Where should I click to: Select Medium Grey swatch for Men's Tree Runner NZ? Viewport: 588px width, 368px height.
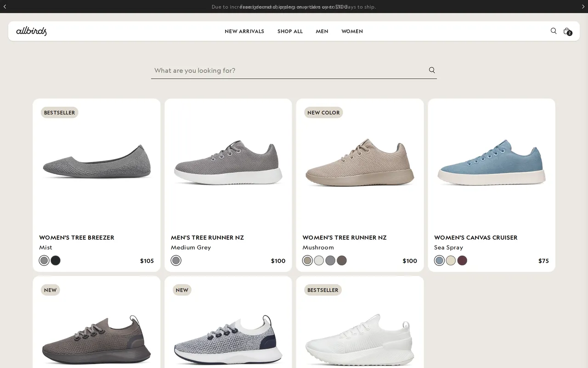(x=176, y=261)
